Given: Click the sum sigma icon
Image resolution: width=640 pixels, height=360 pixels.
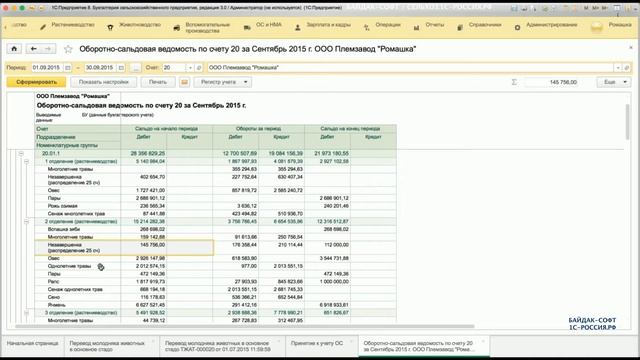Looking at the screenshot, I should tap(514, 82).
